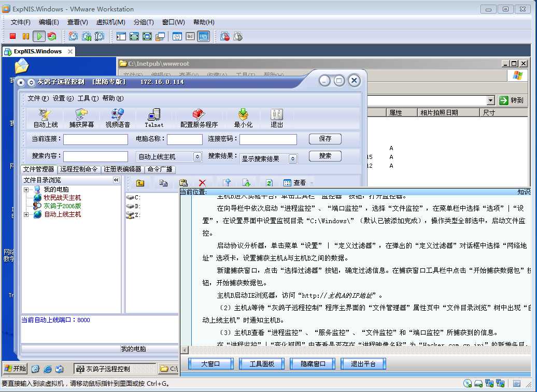Image resolution: width=537 pixels, height=392 pixels.
Task: Open the Snapshot Manager wrench icon
Action: click(100, 36)
